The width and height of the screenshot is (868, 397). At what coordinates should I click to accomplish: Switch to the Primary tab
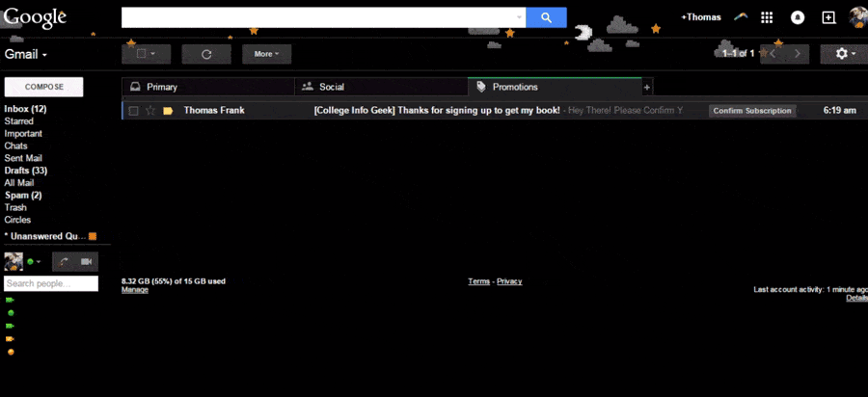[x=208, y=87]
